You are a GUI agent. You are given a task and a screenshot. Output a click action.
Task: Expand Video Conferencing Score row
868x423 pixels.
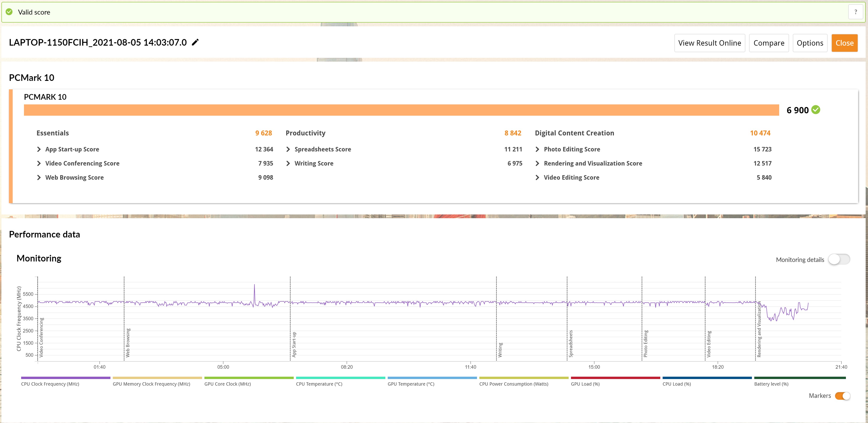tap(39, 163)
